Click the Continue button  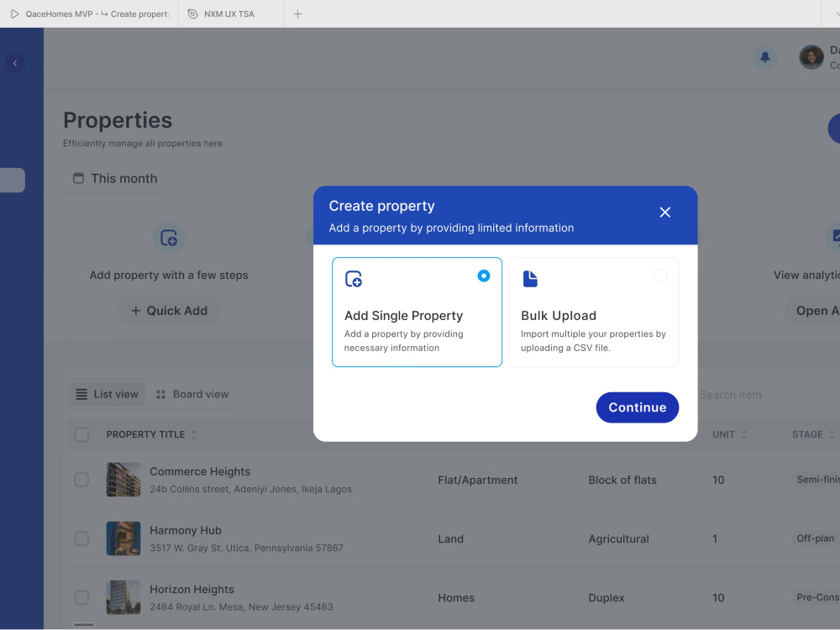tap(637, 407)
